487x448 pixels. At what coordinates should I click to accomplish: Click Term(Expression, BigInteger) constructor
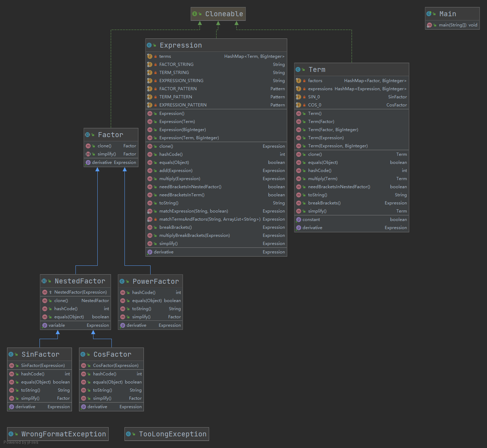tap(352, 146)
